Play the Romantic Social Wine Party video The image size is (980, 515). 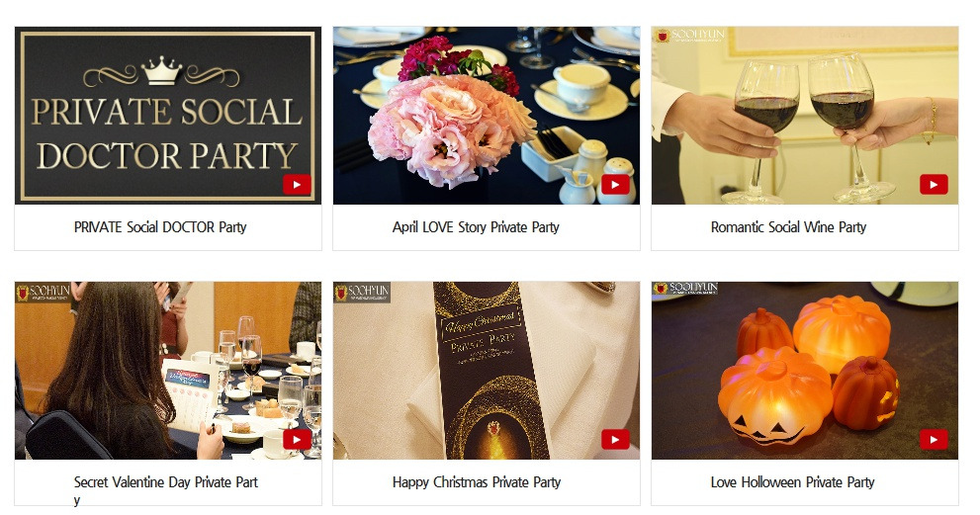(x=934, y=185)
